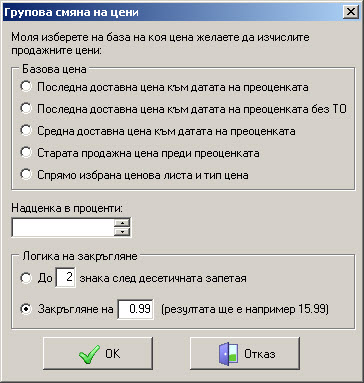The width and height of the screenshot is (364, 383).
Task: Decrease markup percent with the down spinner arrow
Action: pos(122,232)
